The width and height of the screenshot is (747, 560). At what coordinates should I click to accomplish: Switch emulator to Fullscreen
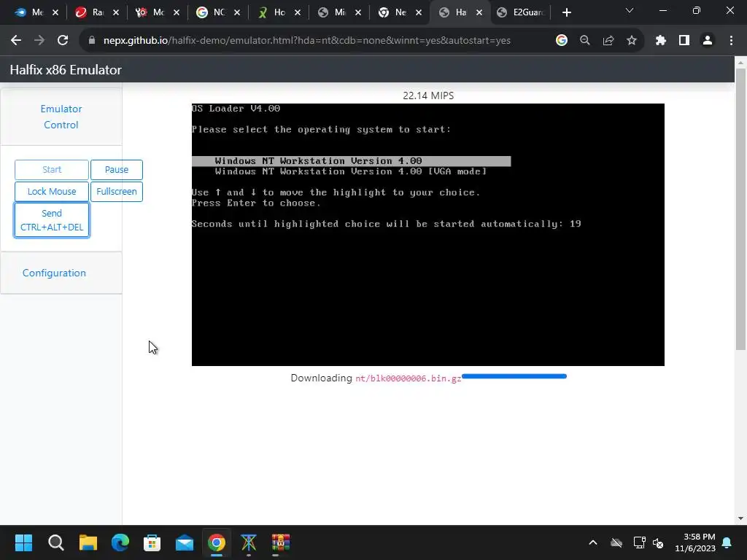[116, 192]
